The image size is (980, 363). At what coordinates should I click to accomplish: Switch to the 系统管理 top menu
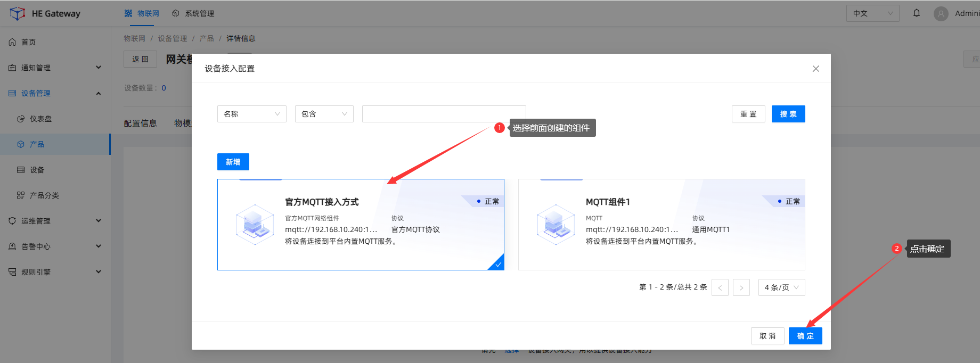(x=193, y=13)
